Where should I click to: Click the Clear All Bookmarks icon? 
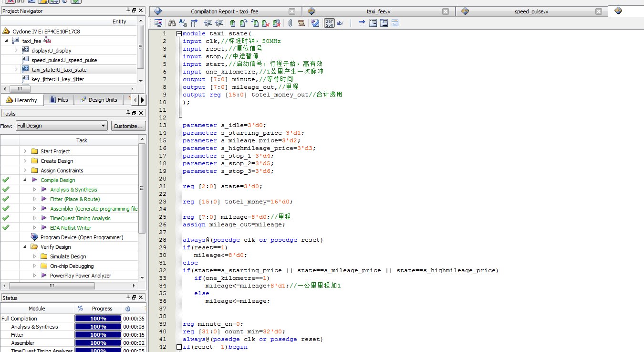[x=276, y=23]
